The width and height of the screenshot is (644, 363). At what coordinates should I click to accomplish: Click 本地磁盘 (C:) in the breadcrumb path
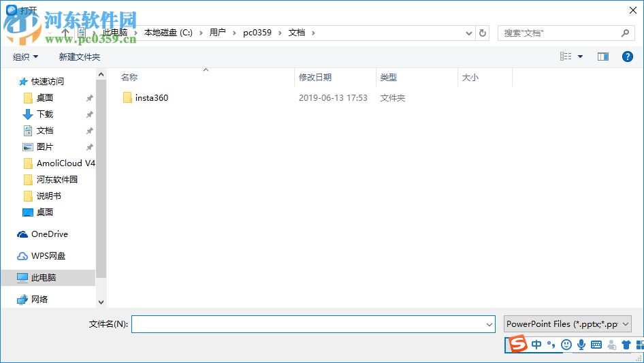[x=168, y=33]
